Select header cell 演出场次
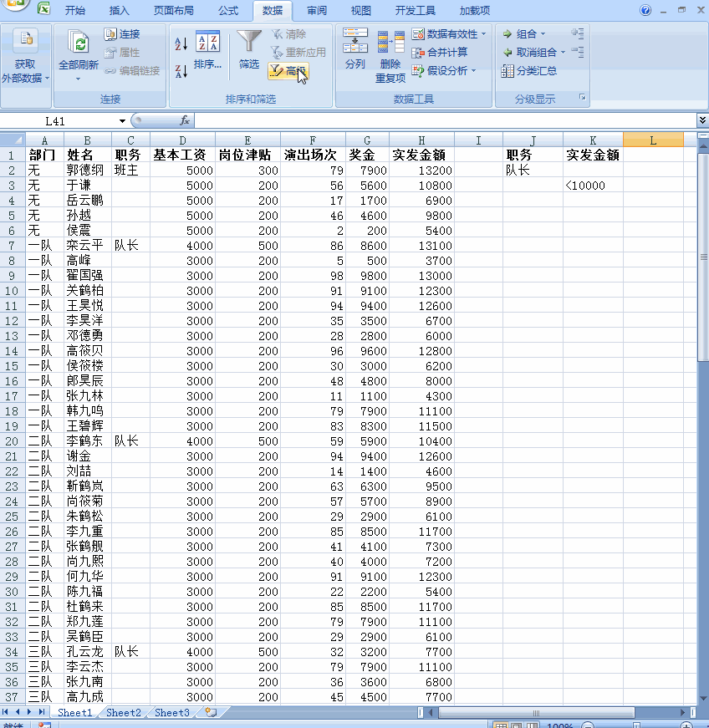The height and width of the screenshot is (728, 709). (313, 155)
